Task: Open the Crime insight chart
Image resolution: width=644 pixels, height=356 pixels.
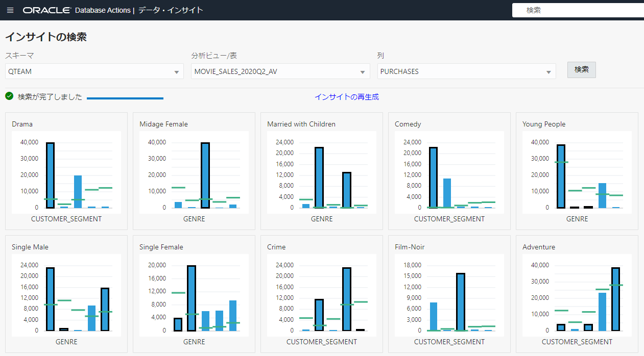Action: pyautogui.click(x=322, y=294)
